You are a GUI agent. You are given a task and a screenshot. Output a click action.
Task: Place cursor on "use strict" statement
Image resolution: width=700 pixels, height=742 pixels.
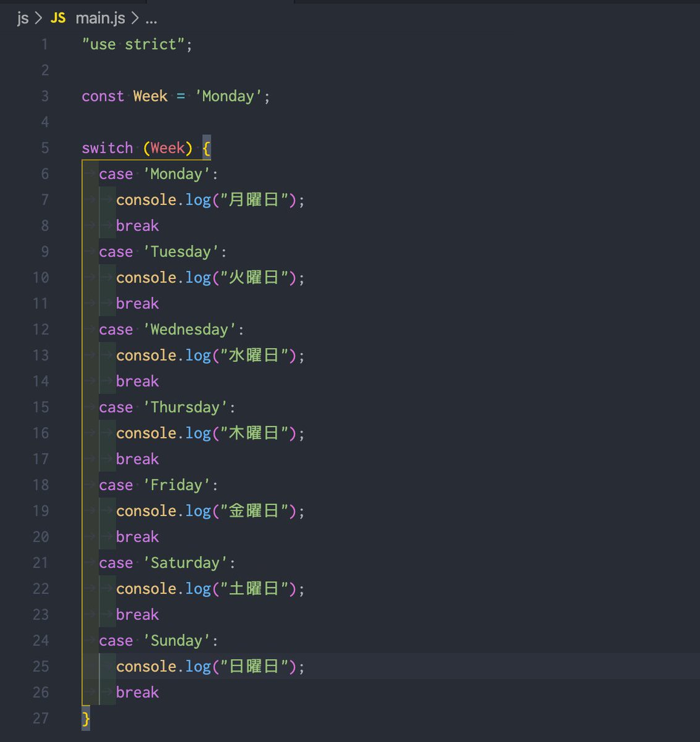pyautogui.click(x=137, y=45)
